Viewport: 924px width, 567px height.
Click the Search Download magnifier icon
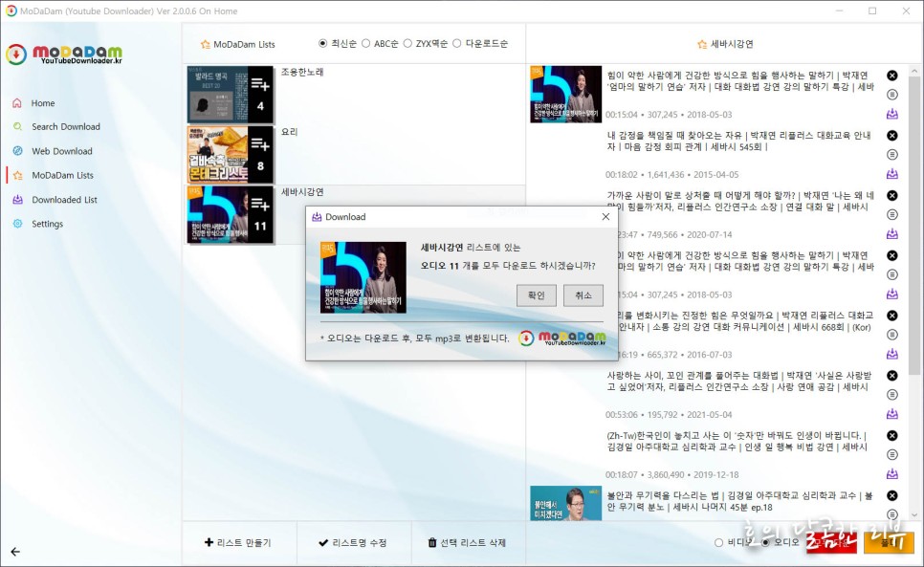coord(18,126)
